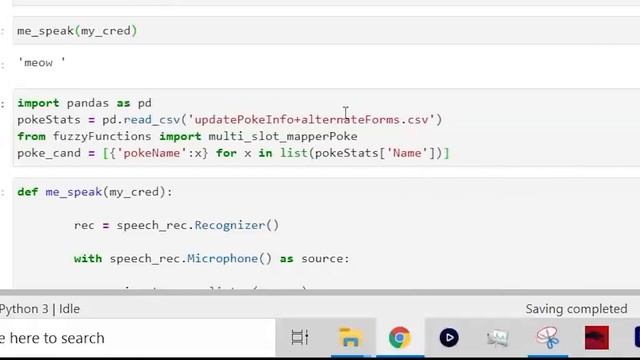Click the 'def me_speak(my_cred):' line
This screenshot has height=360, width=640.
[95, 192]
